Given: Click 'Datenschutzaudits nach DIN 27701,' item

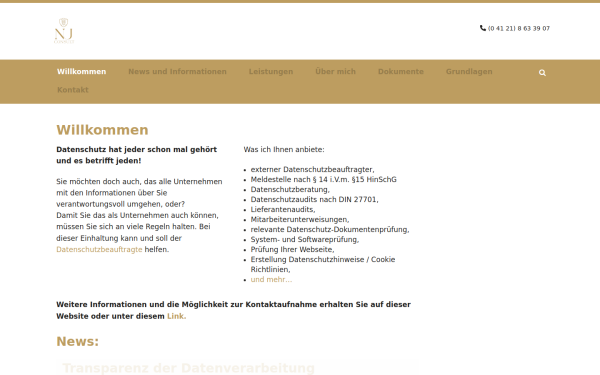Looking at the screenshot, I should click(x=315, y=199).
